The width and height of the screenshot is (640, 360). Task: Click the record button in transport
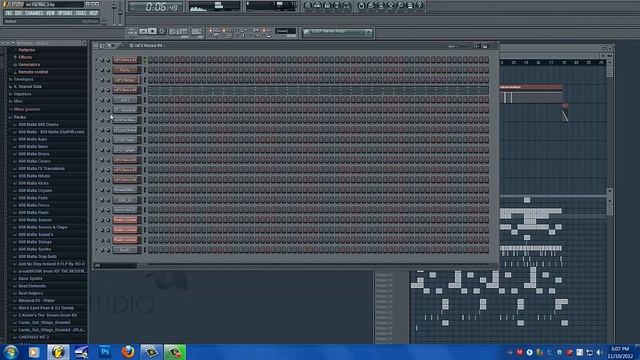[162, 31]
